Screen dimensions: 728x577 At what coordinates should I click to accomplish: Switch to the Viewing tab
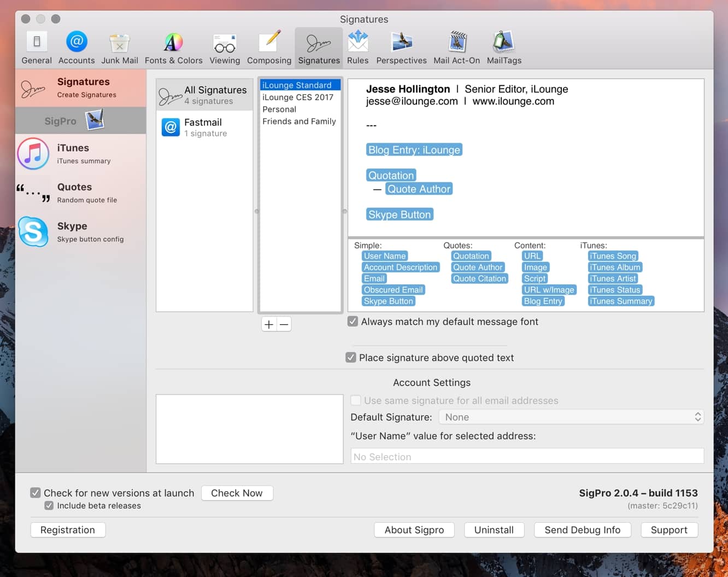[x=225, y=48]
